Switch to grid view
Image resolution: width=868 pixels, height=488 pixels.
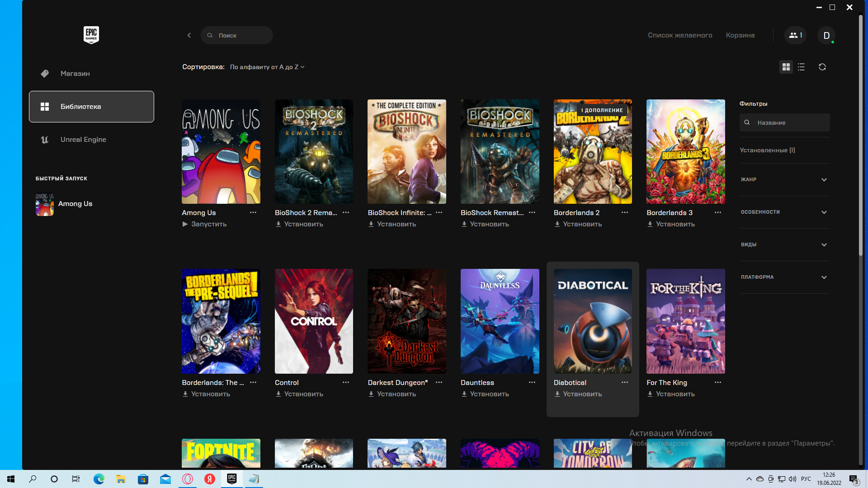(786, 67)
